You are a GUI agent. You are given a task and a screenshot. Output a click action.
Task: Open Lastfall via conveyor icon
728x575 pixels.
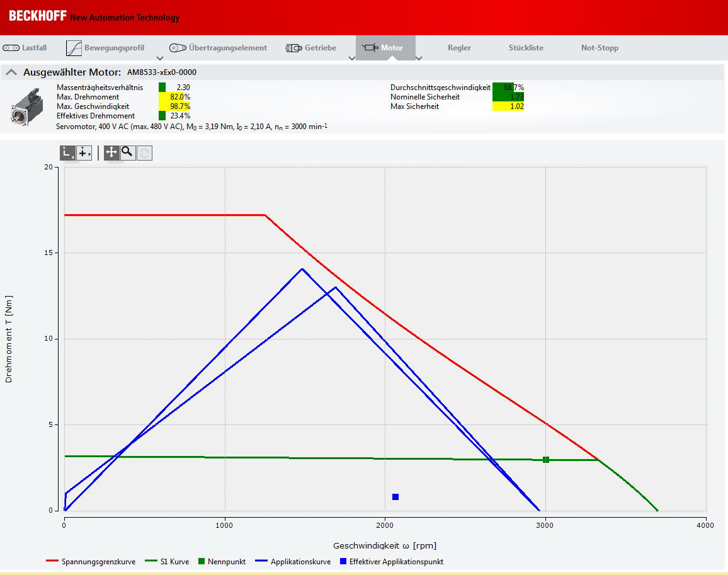[x=11, y=48]
